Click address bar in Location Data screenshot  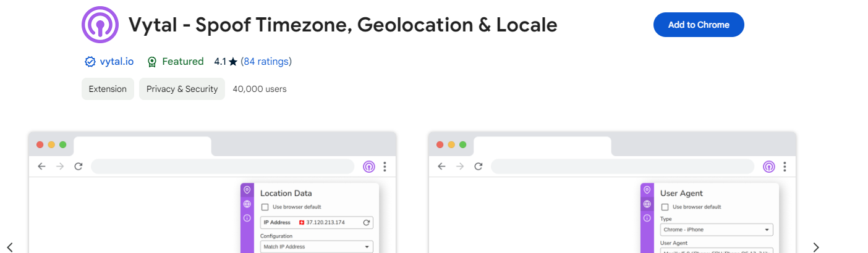point(223,167)
